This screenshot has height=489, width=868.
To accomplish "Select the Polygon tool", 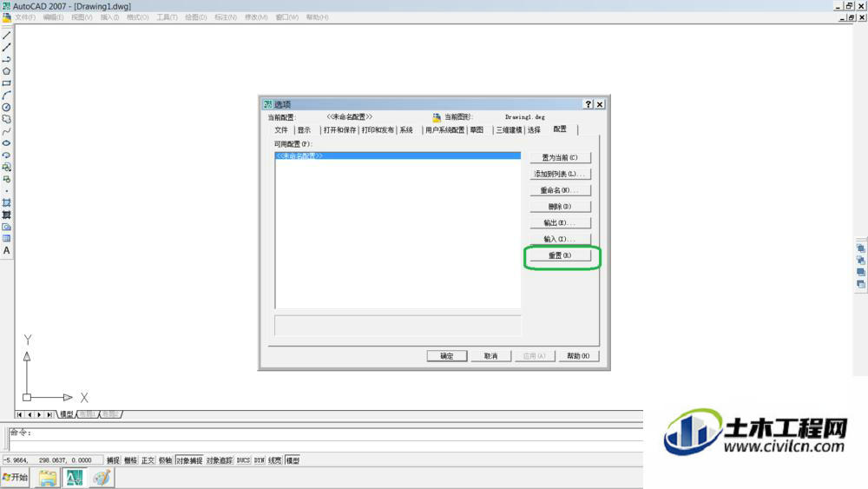I will [7, 71].
